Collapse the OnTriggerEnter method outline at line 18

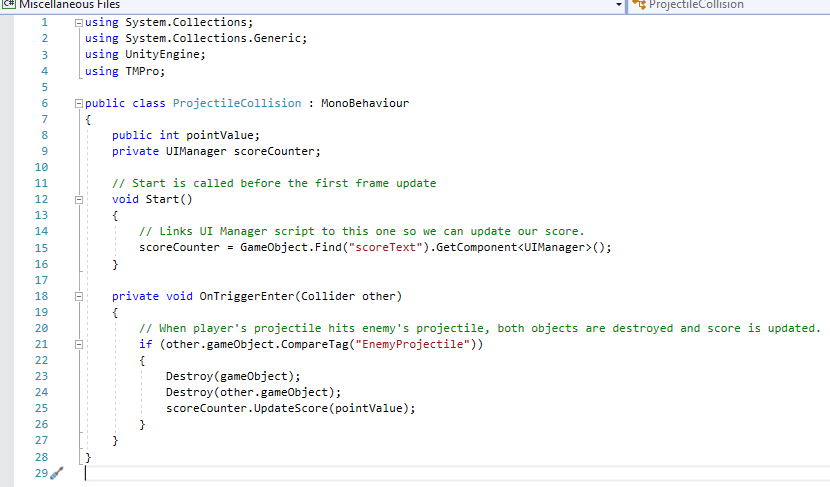(79, 296)
